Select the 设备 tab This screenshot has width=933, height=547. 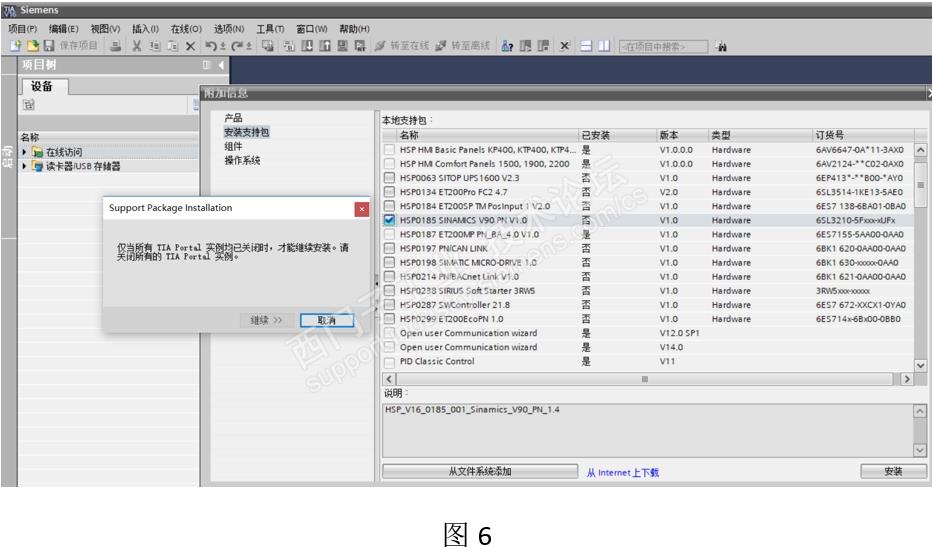tap(43, 87)
